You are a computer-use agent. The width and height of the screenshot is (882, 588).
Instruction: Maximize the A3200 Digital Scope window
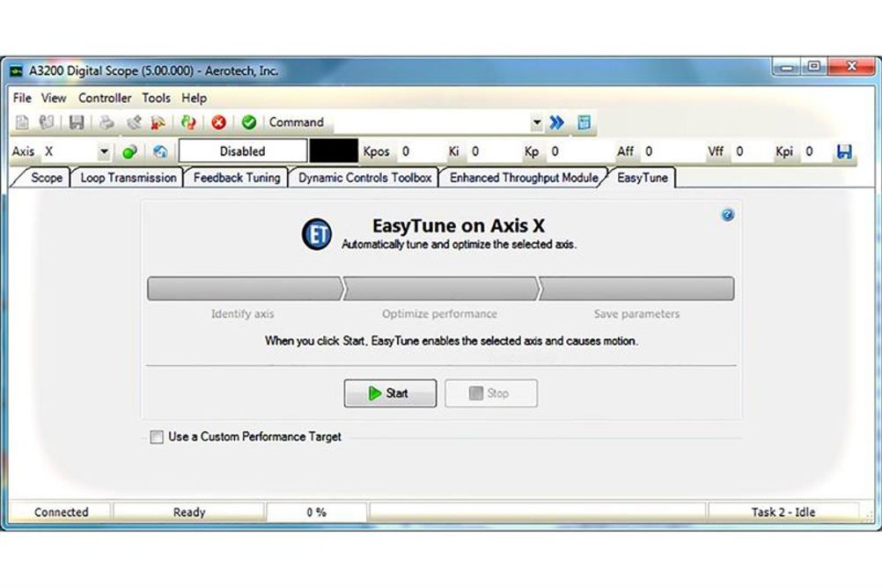pyautogui.click(x=814, y=67)
